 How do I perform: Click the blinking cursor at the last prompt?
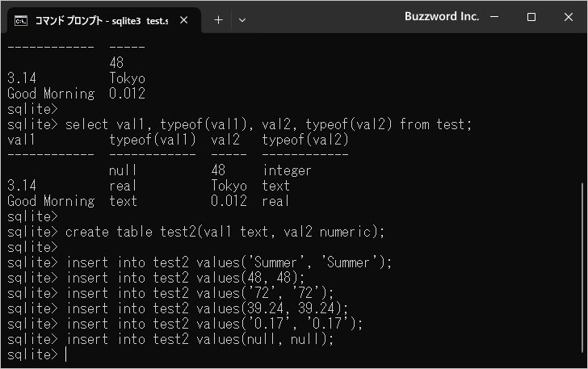[x=66, y=354]
